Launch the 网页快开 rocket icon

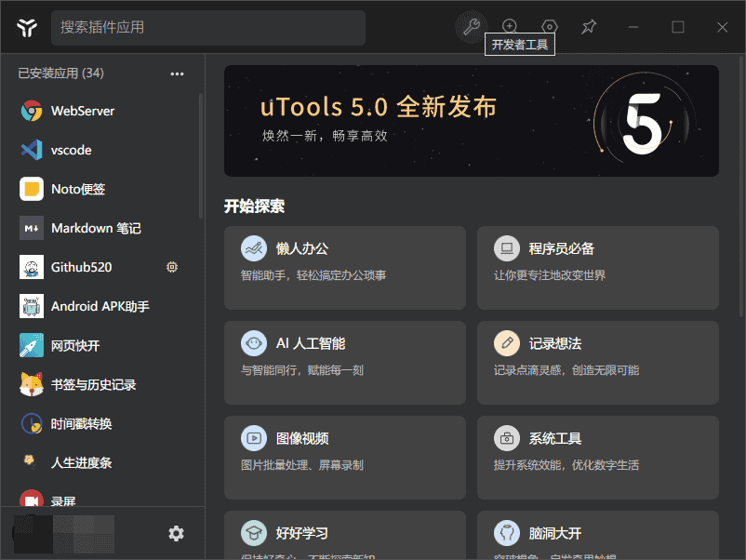(32, 345)
